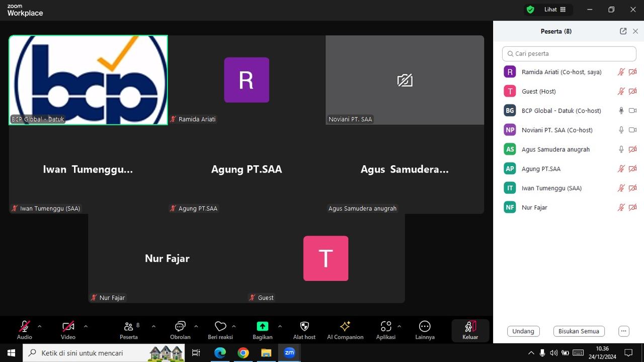644x362 pixels.
Task: Click the Cari peserta search field
Action: click(x=569, y=54)
